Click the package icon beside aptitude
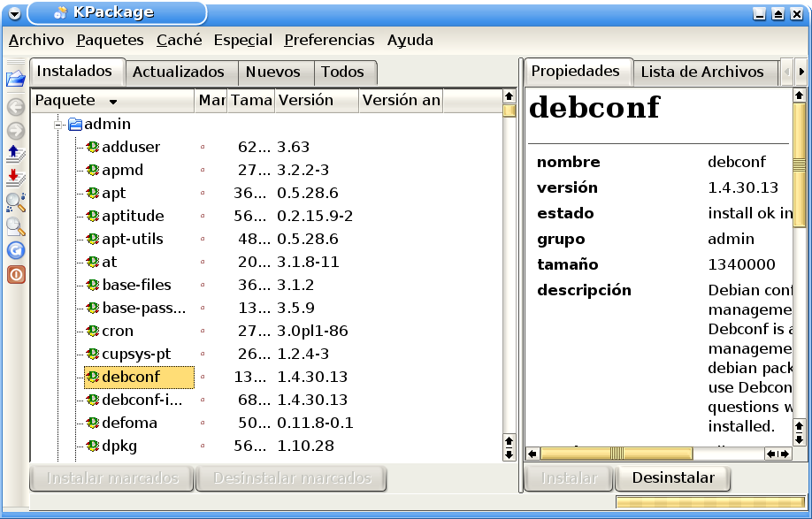This screenshot has height=519, width=812. coord(92,216)
